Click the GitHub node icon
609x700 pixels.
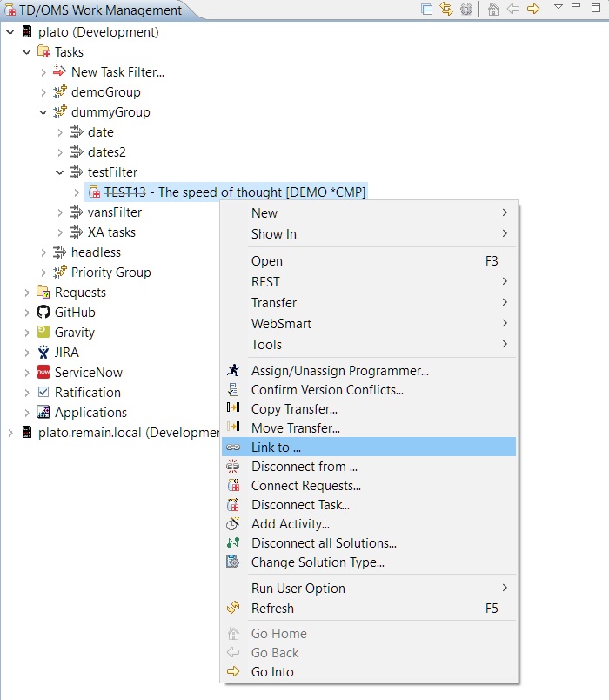(43, 313)
